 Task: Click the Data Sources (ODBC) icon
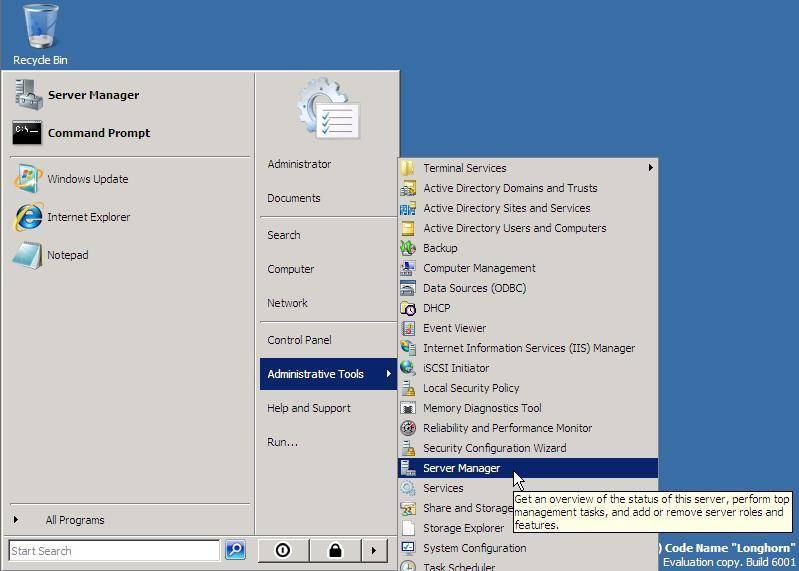point(408,288)
